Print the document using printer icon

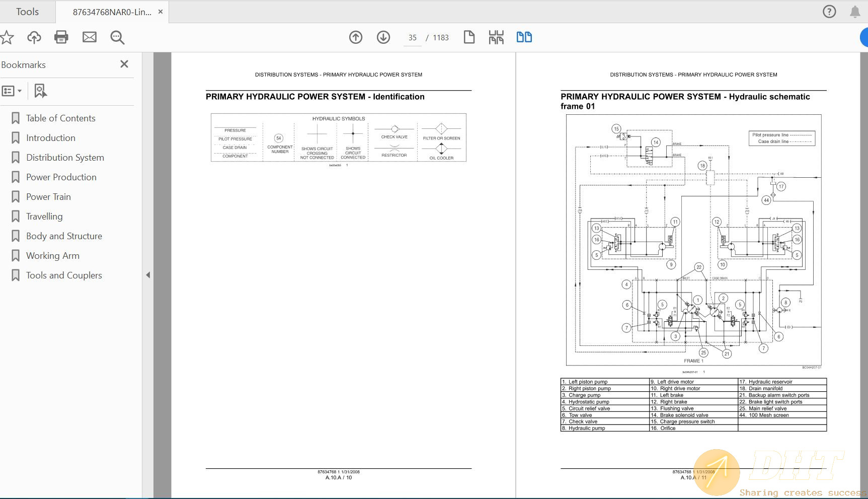point(61,37)
